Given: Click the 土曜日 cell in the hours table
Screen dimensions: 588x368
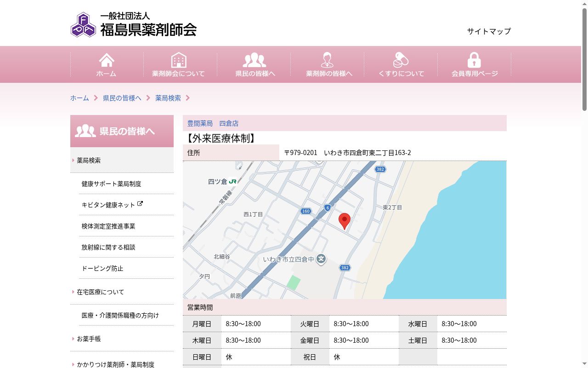Looking at the screenshot, I should 418,340.
